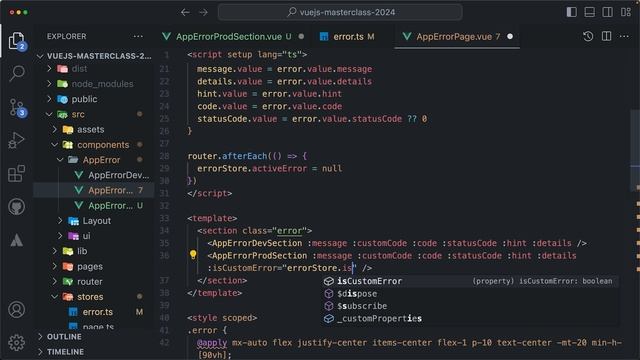This screenshot has width=640, height=360.
Task: Open the Explorer view in activity bar
Action: (16, 41)
